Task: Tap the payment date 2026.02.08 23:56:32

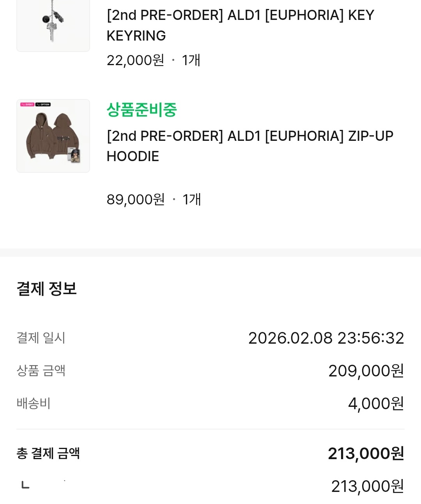Action: pyautogui.click(x=326, y=338)
